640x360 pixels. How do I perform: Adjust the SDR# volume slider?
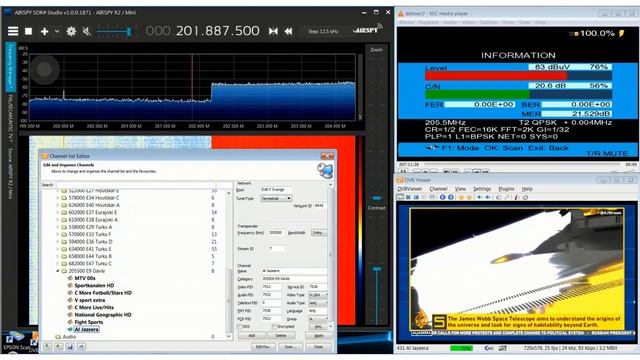pyautogui.click(x=114, y=31)
